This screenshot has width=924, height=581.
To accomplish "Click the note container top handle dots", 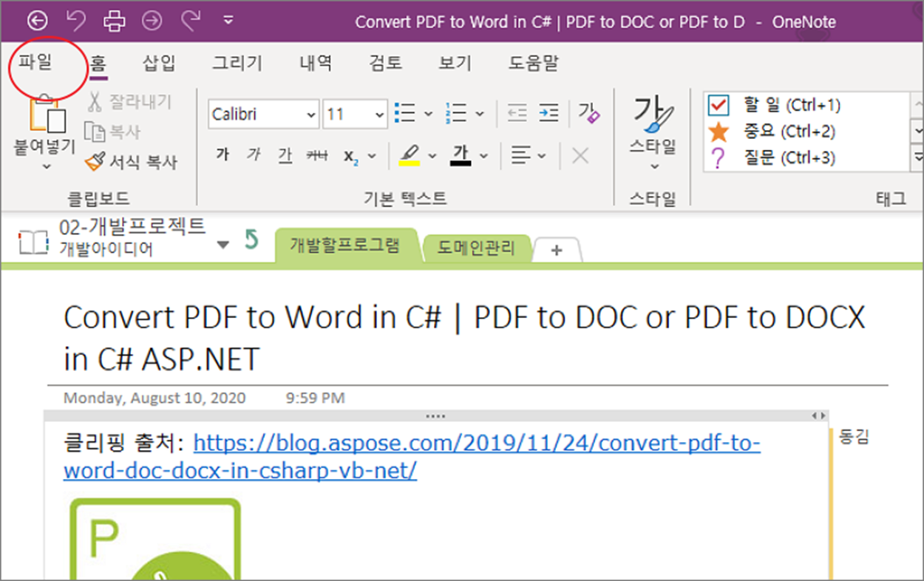I will 436,416.
